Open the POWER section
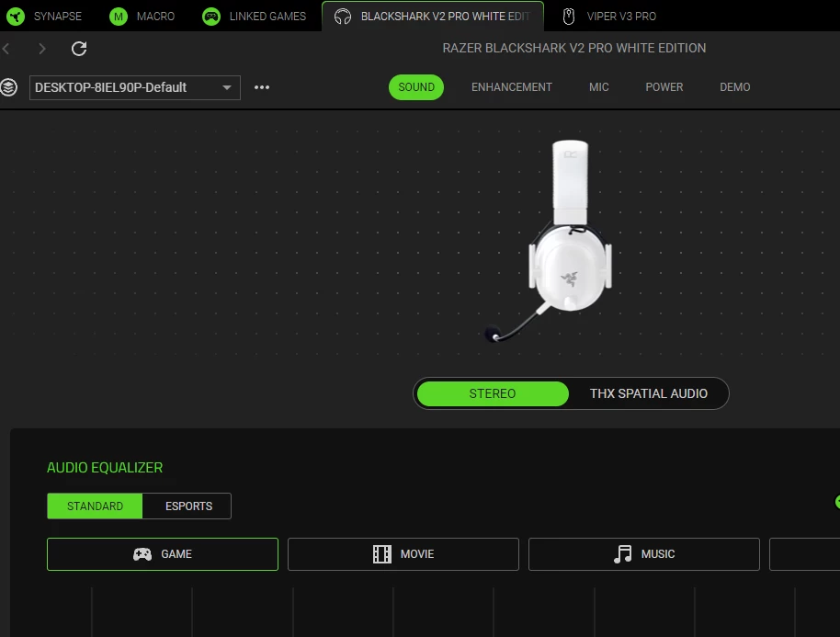 664,87
